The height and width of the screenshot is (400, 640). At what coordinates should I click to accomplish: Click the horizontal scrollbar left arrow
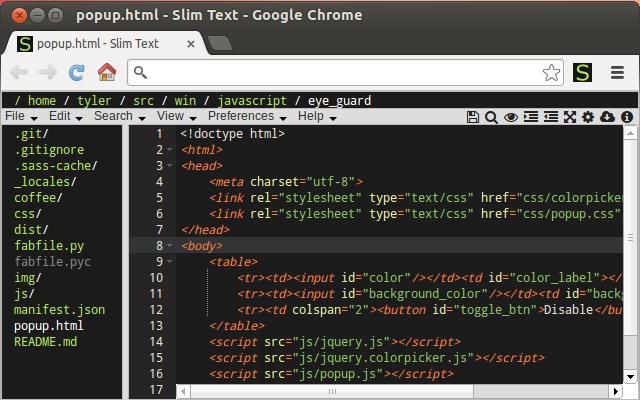(x=183, y=391)
